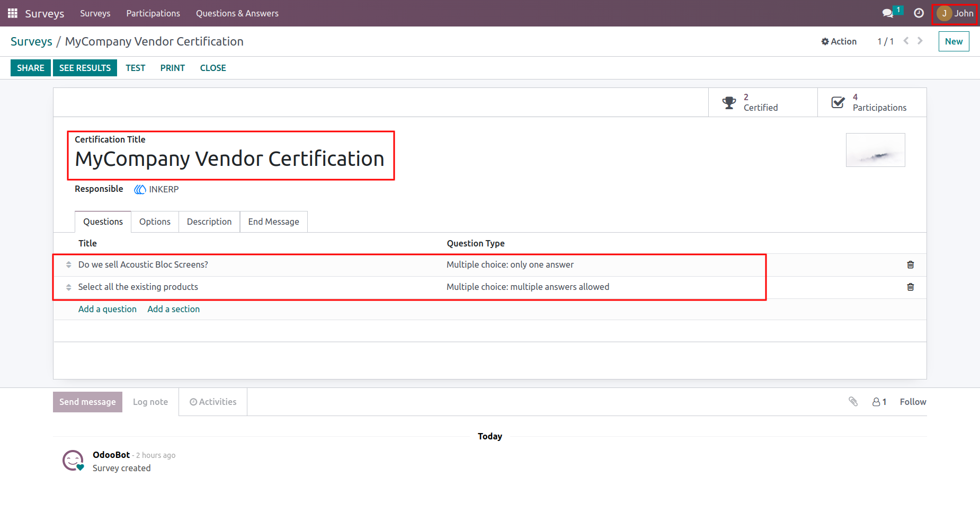Open the activities clock icon in navbar

[919, 13]
